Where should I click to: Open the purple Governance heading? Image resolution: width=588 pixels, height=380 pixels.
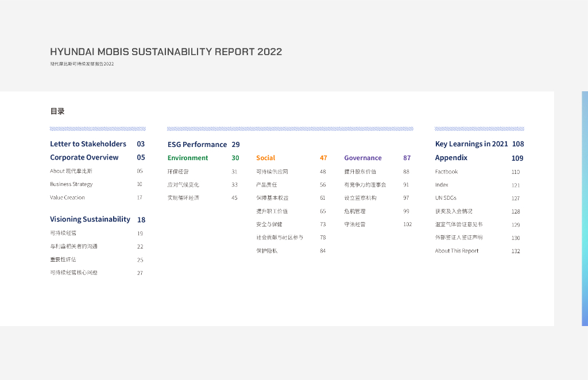363,158
